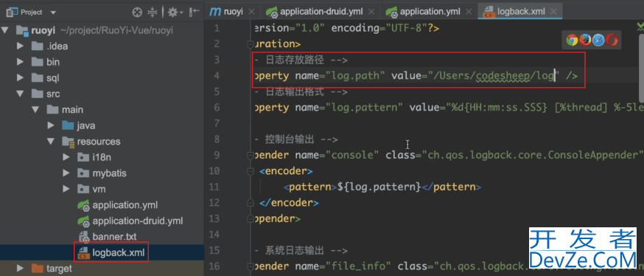Close the logback.xml tab
This screenshot has width=644, height=276.
553,12
